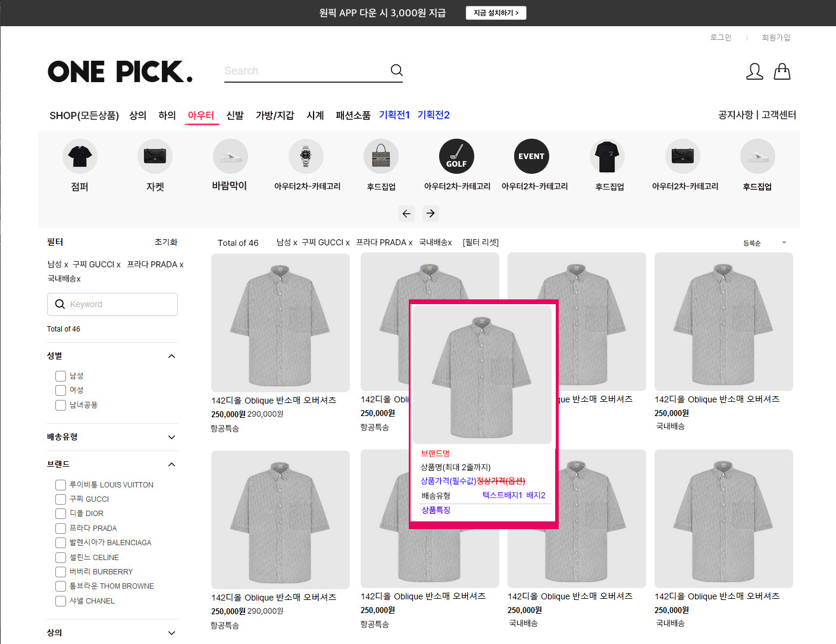Click the filter Keyword input field

click(x=119, y=304)
